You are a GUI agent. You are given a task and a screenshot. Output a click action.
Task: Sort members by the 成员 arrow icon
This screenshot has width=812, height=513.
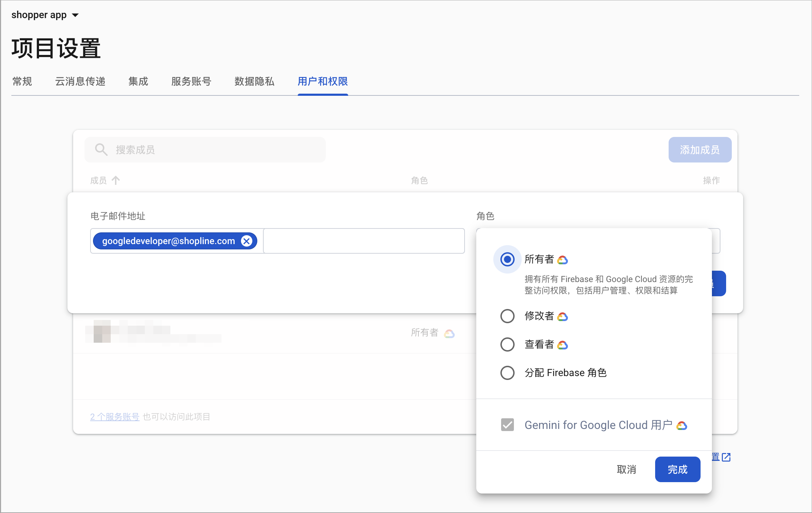click(x=116, y=181)
